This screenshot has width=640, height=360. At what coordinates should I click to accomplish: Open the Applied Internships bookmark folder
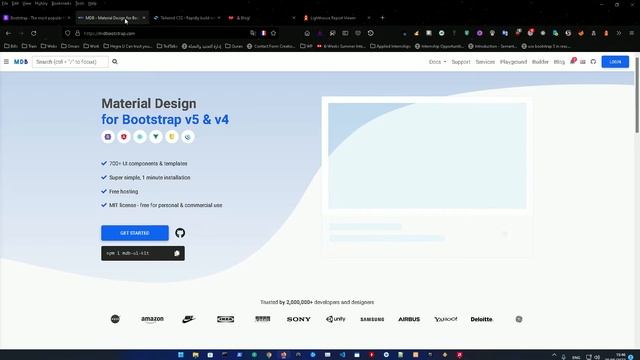tap(390, 46)
